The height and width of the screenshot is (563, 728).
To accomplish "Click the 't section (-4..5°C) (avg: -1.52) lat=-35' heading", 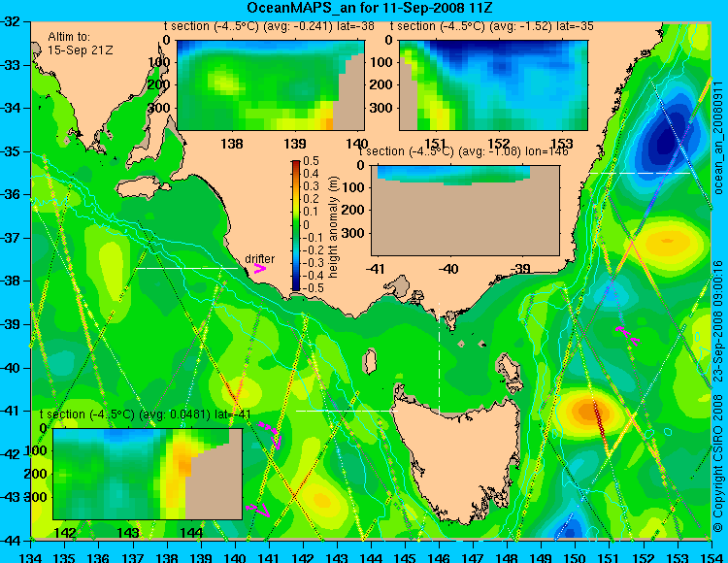I will [x=491, y=26].
